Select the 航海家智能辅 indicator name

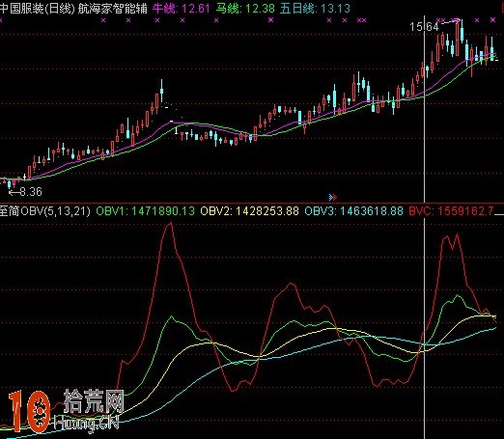coord(113,8)
